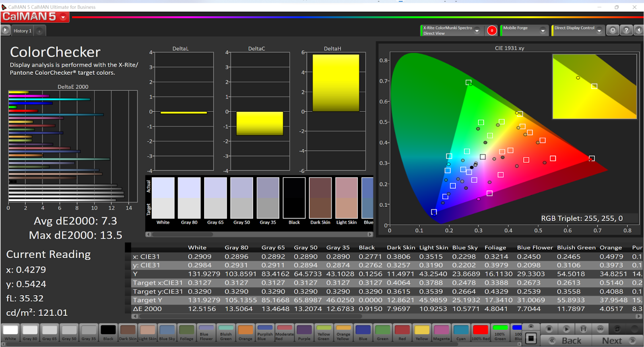Click the DeltaH yellow bar chart

click(336, 83)
